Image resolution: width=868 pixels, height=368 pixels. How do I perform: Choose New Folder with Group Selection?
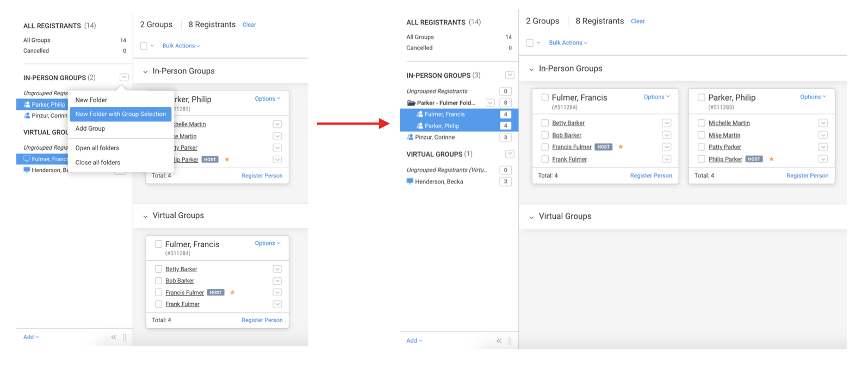click(x=121, y=114)
